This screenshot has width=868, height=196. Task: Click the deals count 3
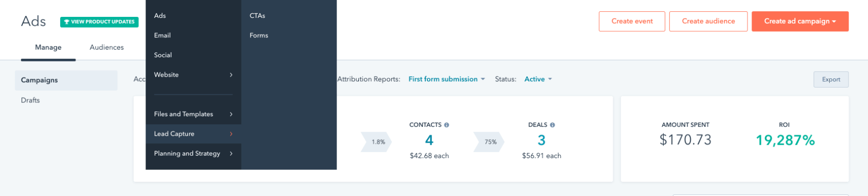coord(542,140)
